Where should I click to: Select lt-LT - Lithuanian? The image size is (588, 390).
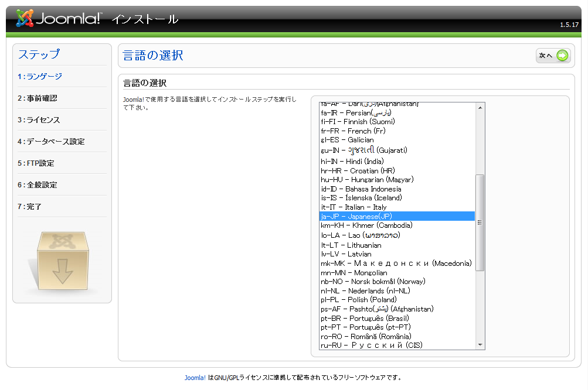[x=397, y=245]
